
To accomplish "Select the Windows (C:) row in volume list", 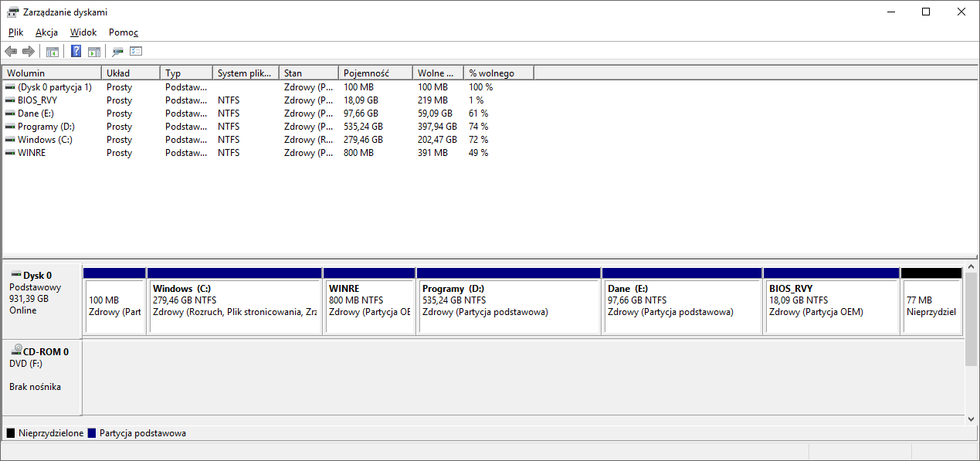I will click(x=45, y=140).
